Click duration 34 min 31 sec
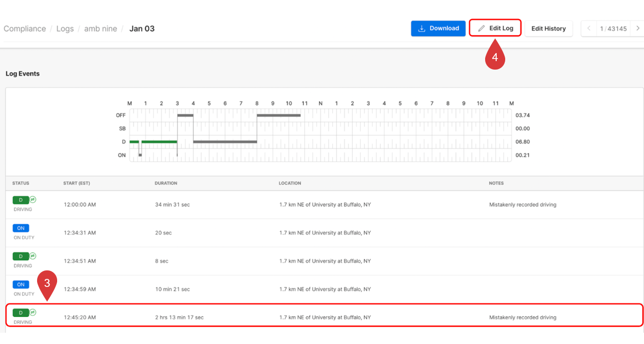 pos(172,205)
